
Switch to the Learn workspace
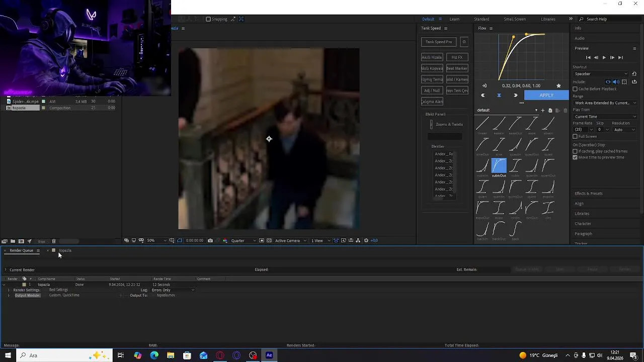(x=454, y=19)
